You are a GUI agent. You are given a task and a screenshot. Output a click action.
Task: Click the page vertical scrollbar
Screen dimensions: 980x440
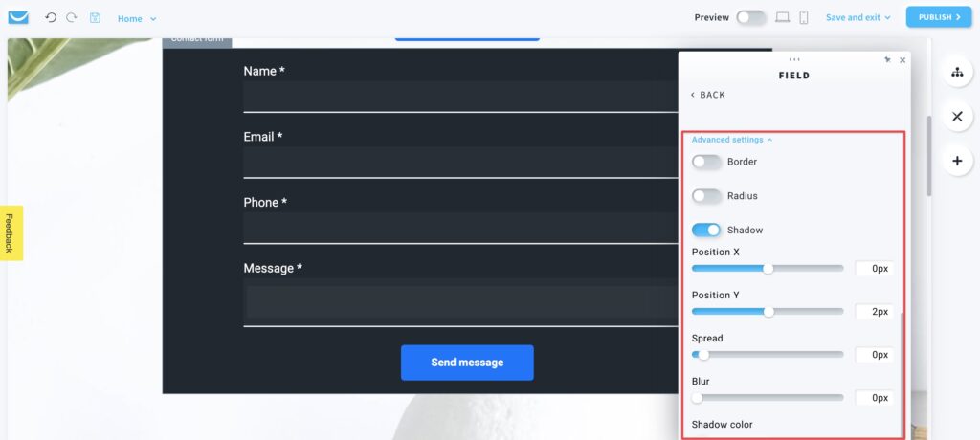point(930,156)
